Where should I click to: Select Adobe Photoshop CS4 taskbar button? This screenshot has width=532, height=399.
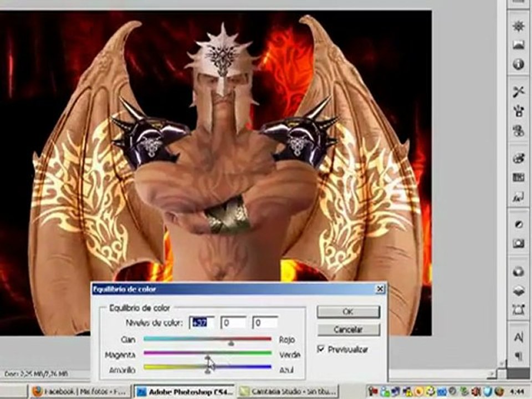point(184,392)
